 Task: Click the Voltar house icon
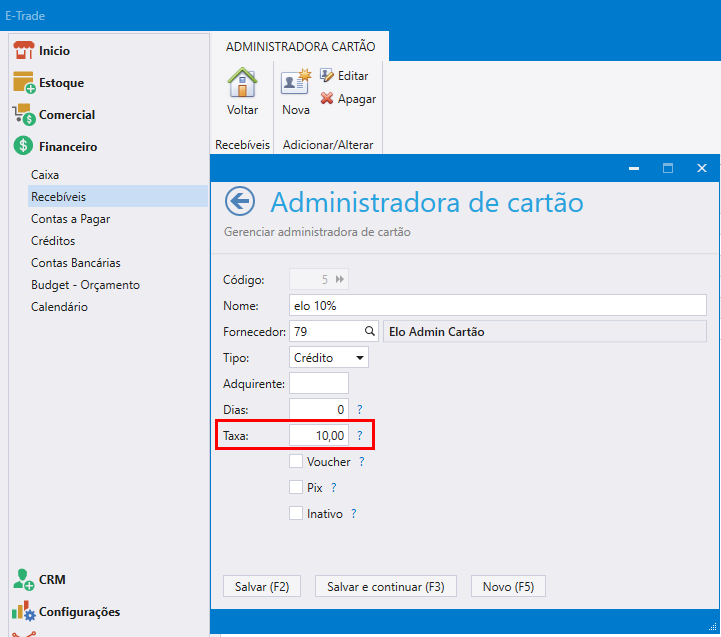click(242, 83)
